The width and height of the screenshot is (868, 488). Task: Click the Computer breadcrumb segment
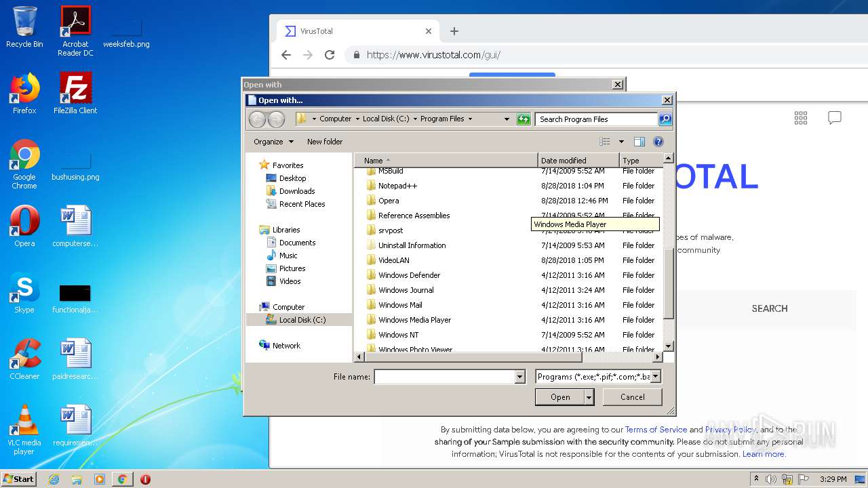coord(336,119)
